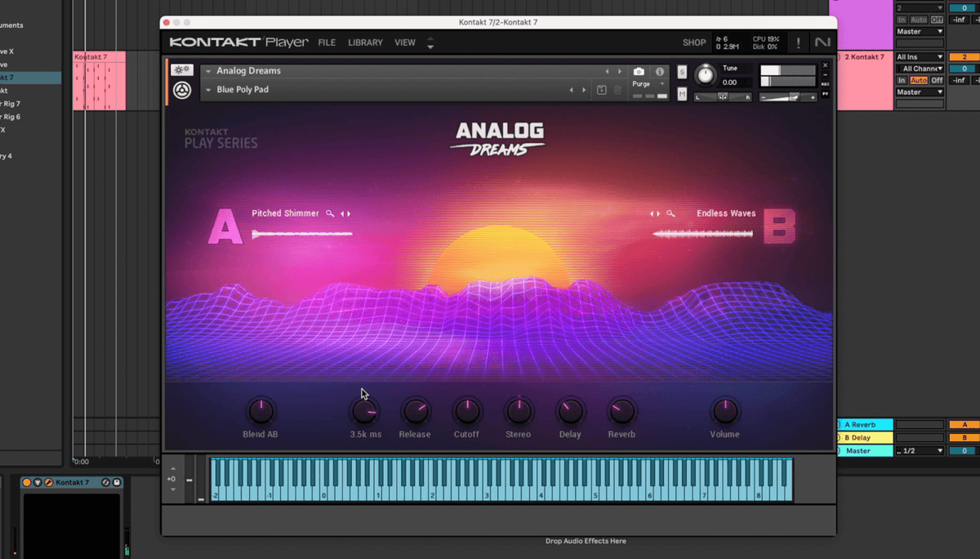Click the Reverb knob
Screen dimensions: 980x559
[621, 411]
